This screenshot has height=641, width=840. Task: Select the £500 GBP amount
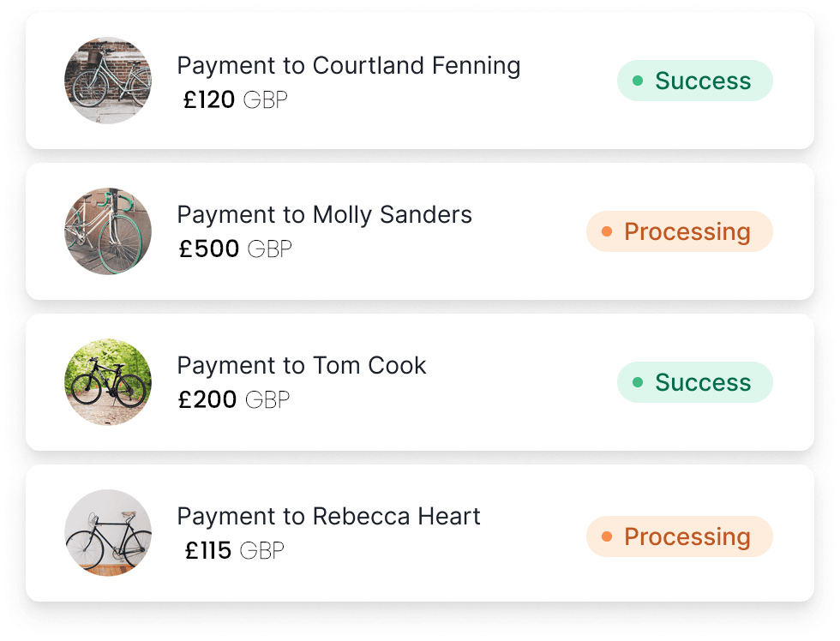(x=235, y=249)
